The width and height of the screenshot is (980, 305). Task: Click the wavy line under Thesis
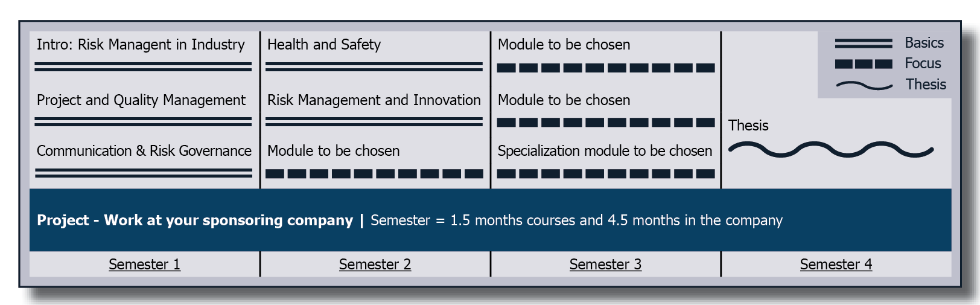click(831, 150)
